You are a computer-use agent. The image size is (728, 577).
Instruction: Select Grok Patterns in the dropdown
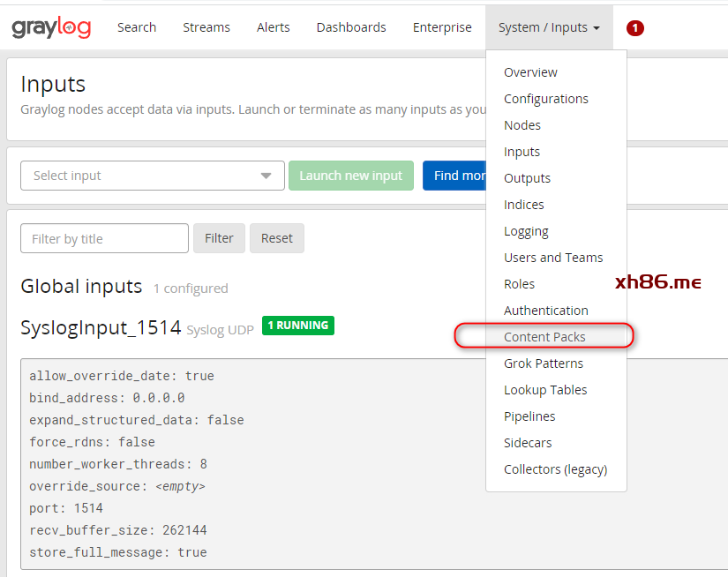click(544, 363)
